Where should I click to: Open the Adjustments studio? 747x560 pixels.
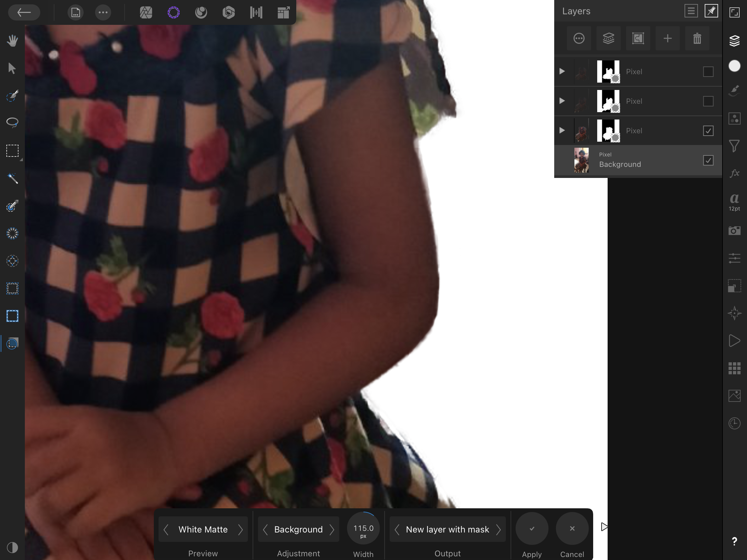pyautogui.click(x=735, y=119)
